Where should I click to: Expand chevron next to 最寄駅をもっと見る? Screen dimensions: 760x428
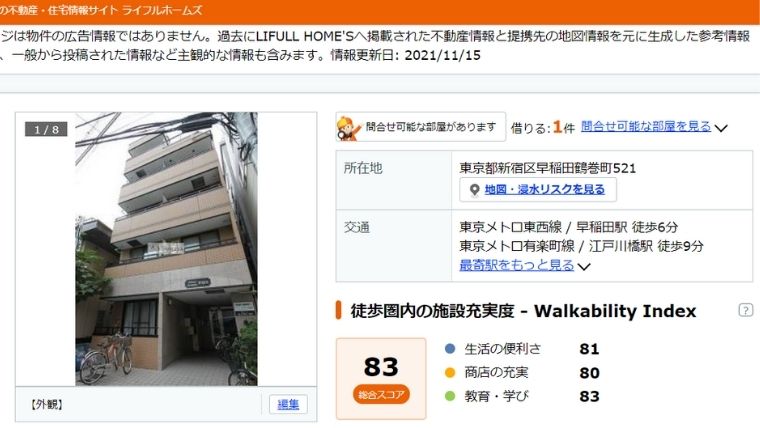coord(584,267)
